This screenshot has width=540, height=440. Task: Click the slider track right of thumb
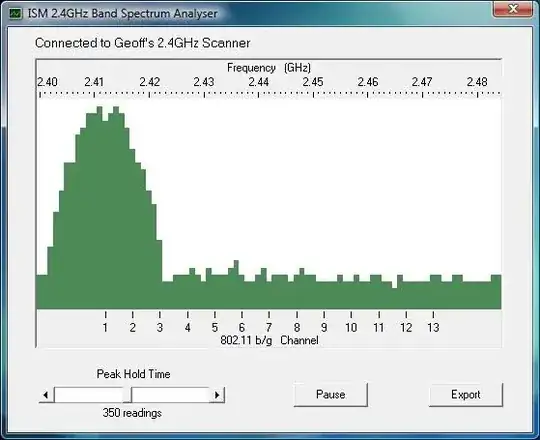(171, 395)
